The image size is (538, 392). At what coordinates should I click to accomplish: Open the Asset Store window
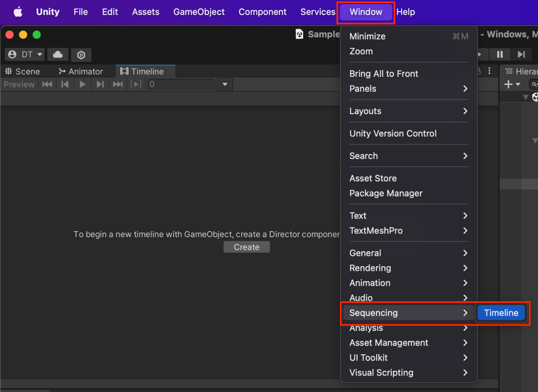click(x=409, y=178)
